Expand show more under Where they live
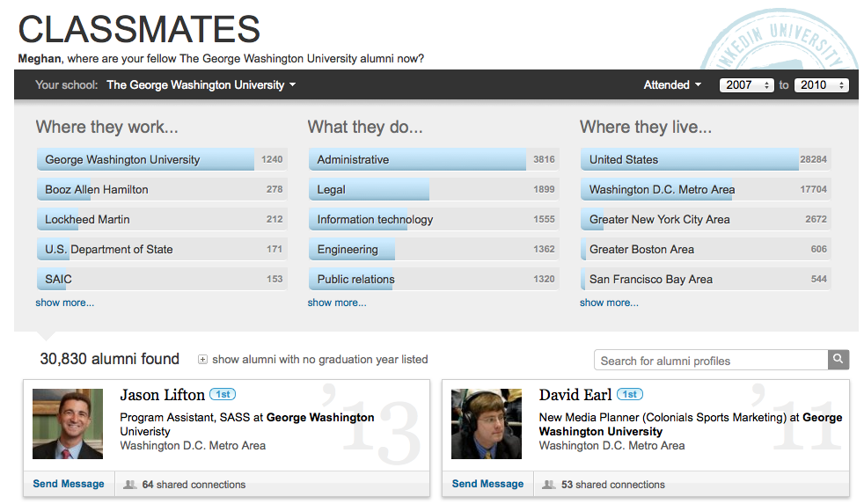Image resolution: width=864 pixels, height=504 pixels. click(609, 303)
